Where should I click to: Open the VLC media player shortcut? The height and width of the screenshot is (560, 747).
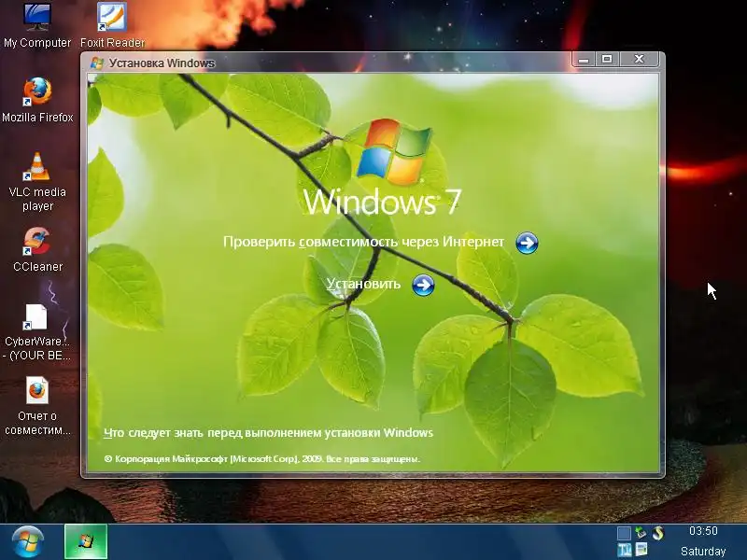click(x=37, y=182)
